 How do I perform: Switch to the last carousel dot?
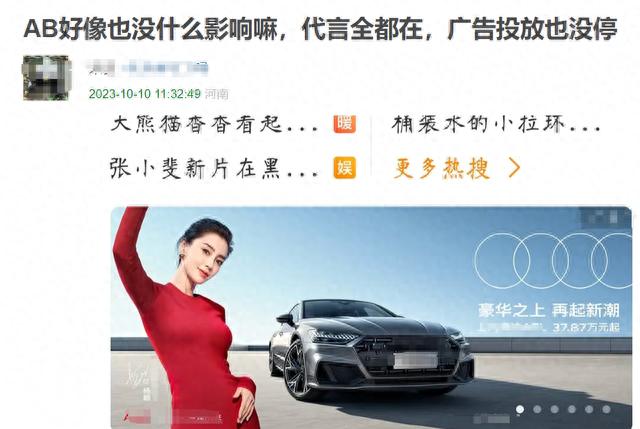pyautogui.click(x=606, y=409)
